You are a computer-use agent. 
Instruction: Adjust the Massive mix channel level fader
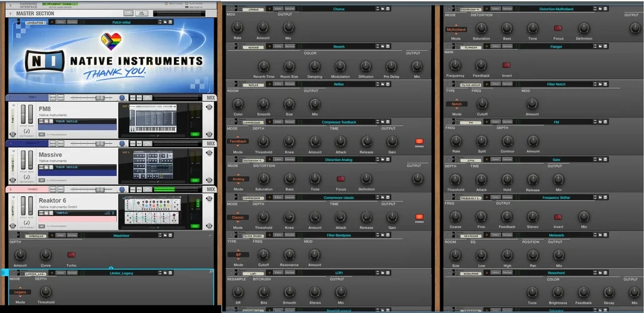[x=99, y=143]
